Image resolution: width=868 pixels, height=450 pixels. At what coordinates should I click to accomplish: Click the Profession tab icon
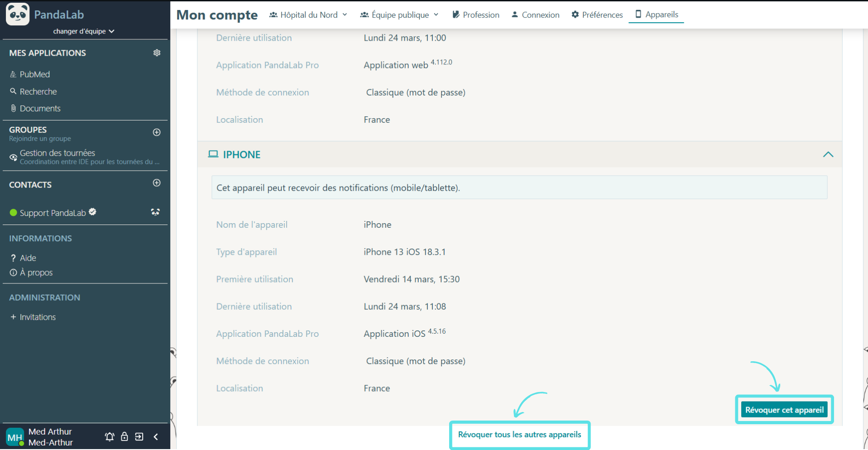pos(456,14)
